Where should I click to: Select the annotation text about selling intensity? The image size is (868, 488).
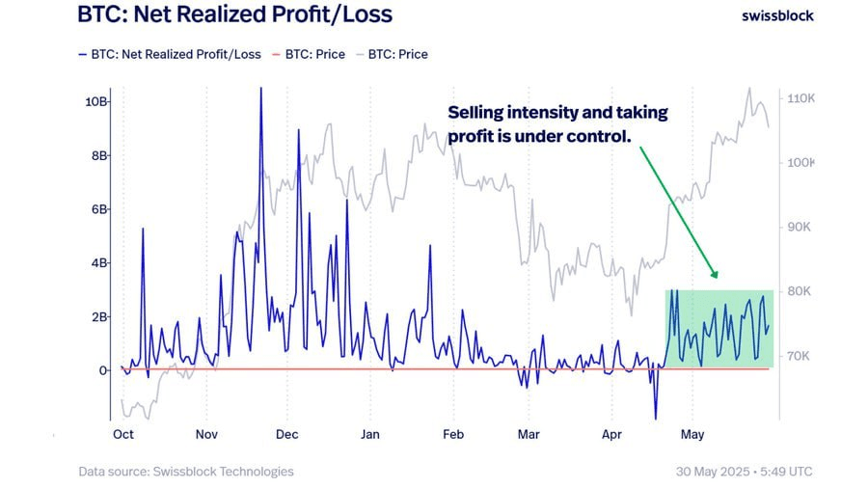[x=558, y=124]
